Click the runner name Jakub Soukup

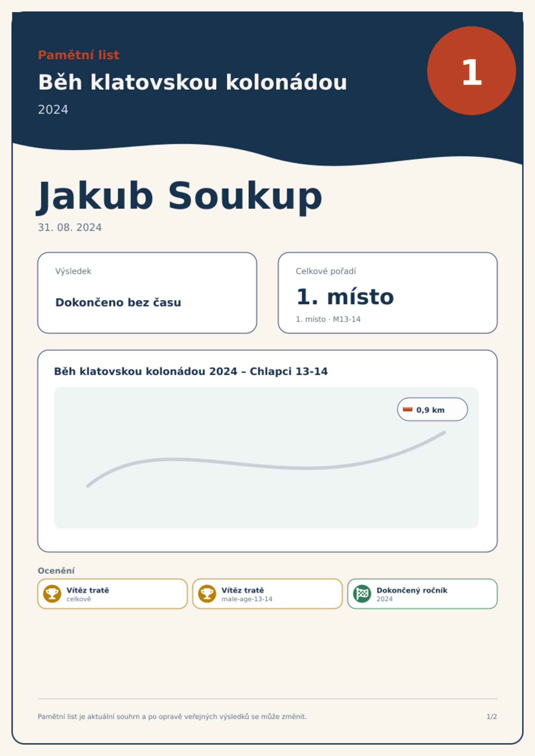pyautogui.click(x=180, y=197)
